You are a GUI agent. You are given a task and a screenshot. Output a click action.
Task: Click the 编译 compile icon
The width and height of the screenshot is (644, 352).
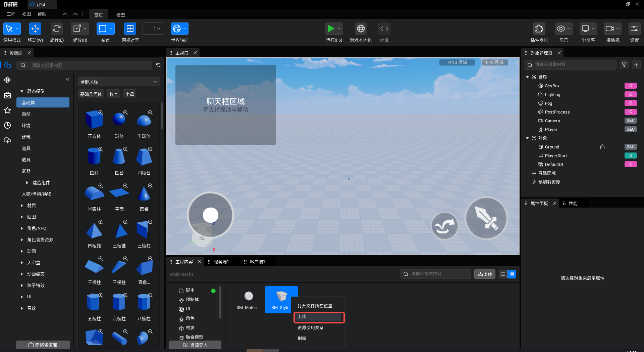[x=384, y=29]
